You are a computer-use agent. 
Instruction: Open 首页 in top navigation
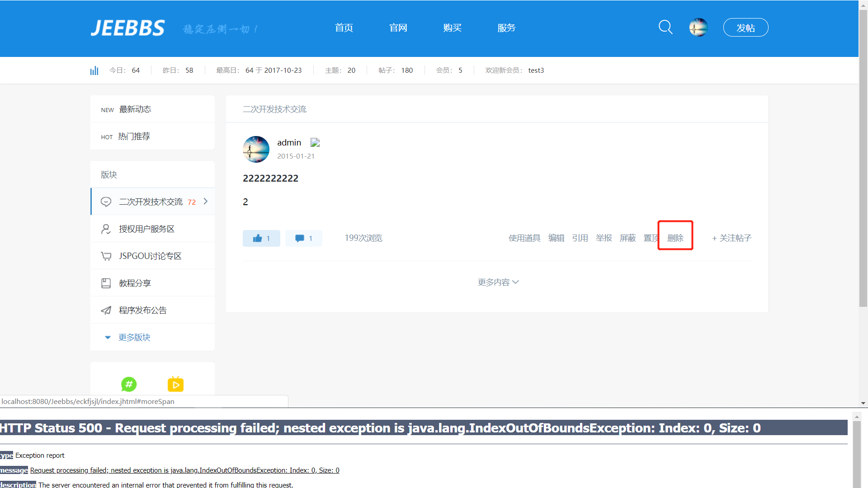tap(344, 28)
